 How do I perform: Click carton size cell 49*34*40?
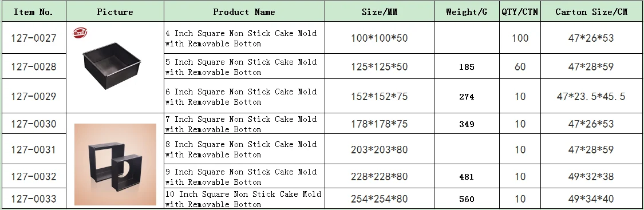[591, 199]
